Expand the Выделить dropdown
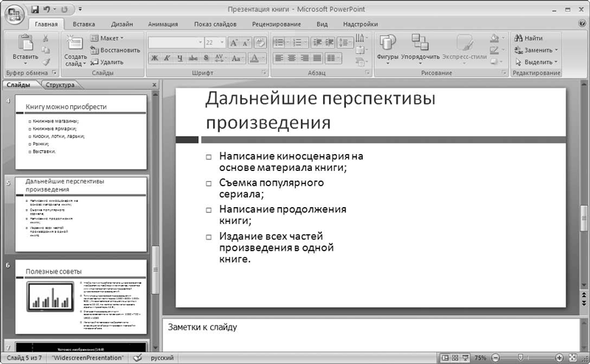Viewport: 590px width, 364px height. tap(536, 62)
